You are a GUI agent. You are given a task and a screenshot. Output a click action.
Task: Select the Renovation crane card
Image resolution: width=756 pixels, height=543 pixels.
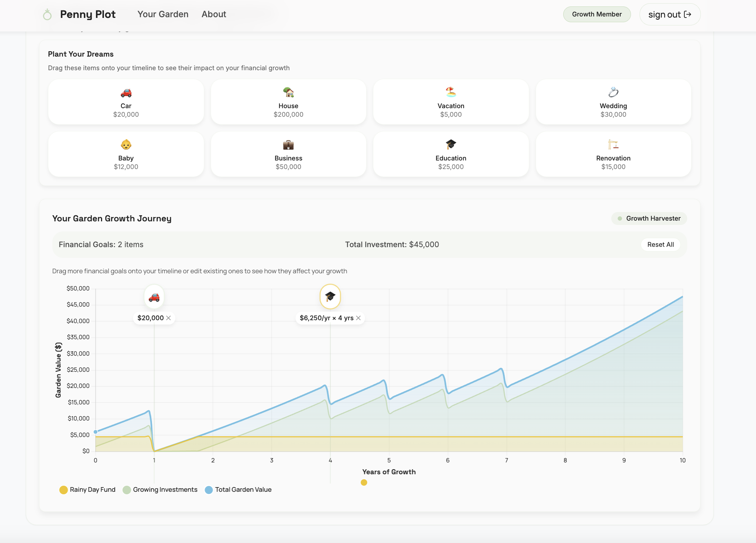613,154
